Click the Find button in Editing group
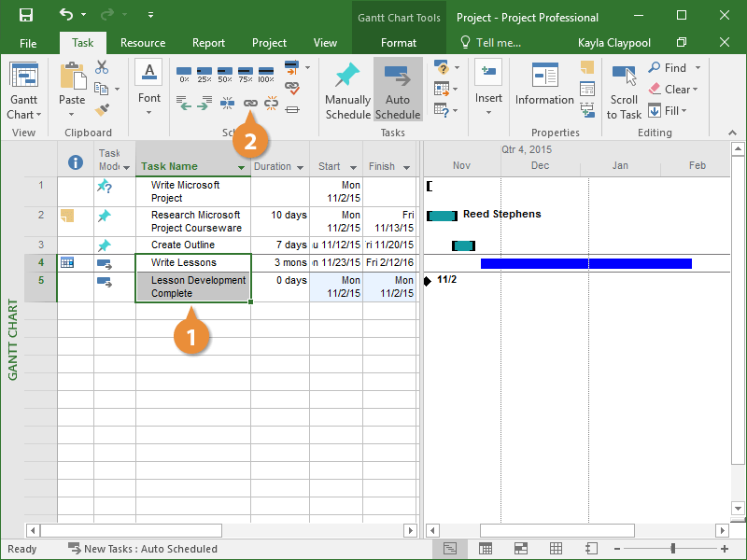 [674, 67]
